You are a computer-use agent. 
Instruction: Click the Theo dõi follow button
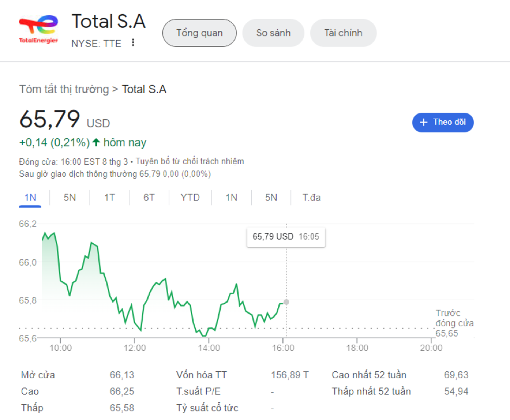[x=443, y=122]
